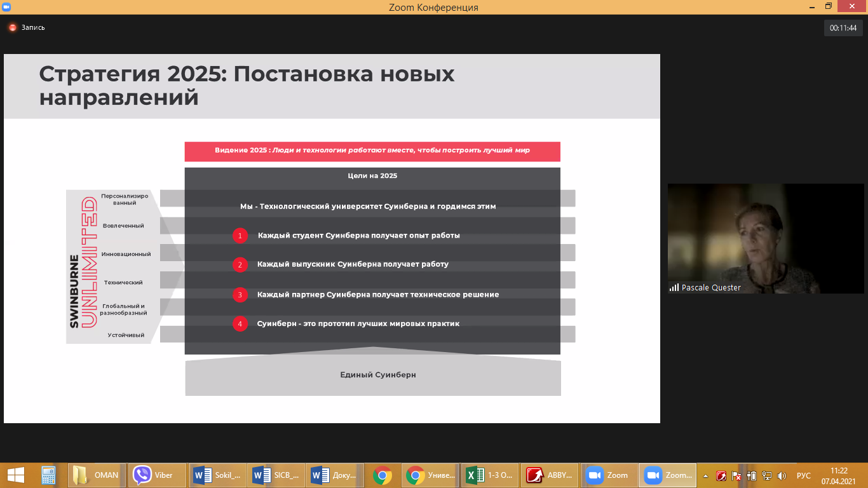Image resolution: width=868 pixels, height=488 pixels.
Task: Click the red recording indicator icon
Action: [12, 27]
